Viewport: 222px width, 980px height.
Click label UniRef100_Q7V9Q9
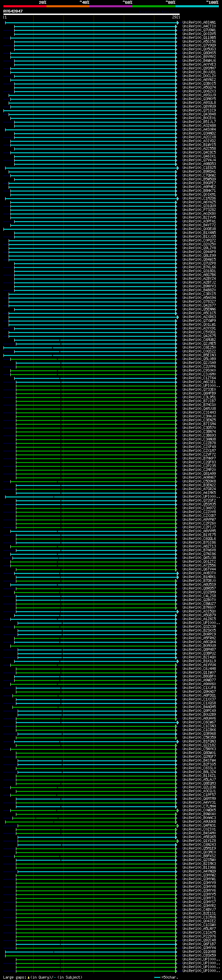click(x=199, y=45)
